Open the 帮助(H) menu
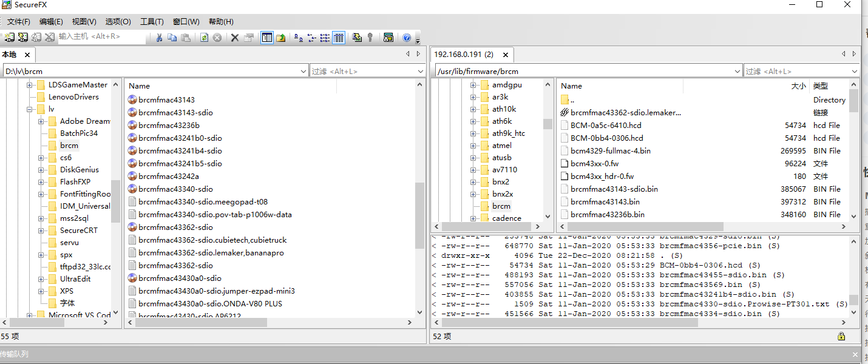This screenshot has width=868, height=364. coord(221,22)
